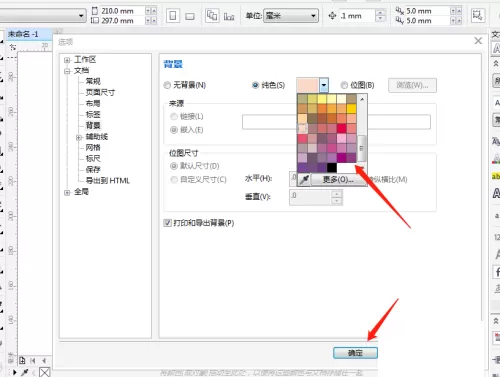The height and width of the screenshot is (377, 500).
Task: Click the page height 297.0 mm field
Action: click(122, 21)
